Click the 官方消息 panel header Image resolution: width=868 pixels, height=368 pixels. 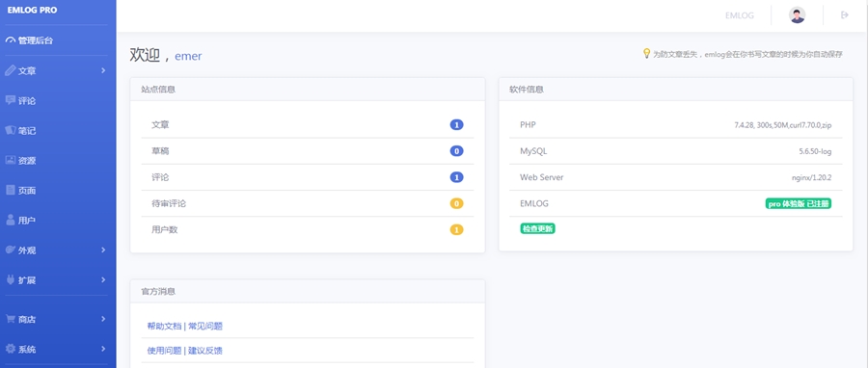pyautogui.click(x=308, y=291)
